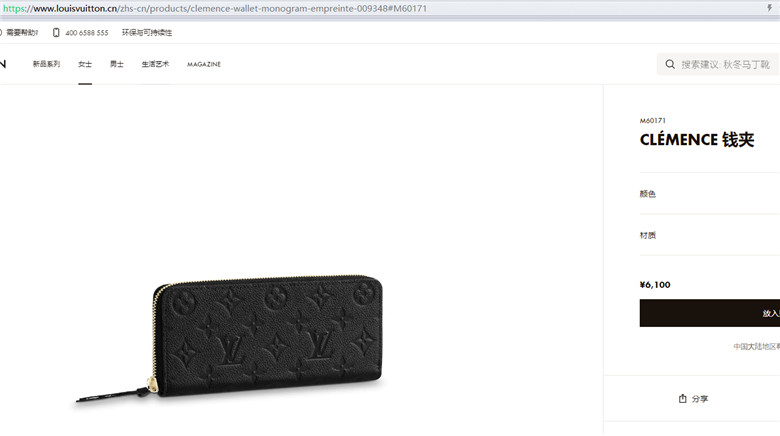The width and height of the screenshot is (780, 436).
Task: Click the lightning bolt icon in address bar
Action: tap(770, 7)
